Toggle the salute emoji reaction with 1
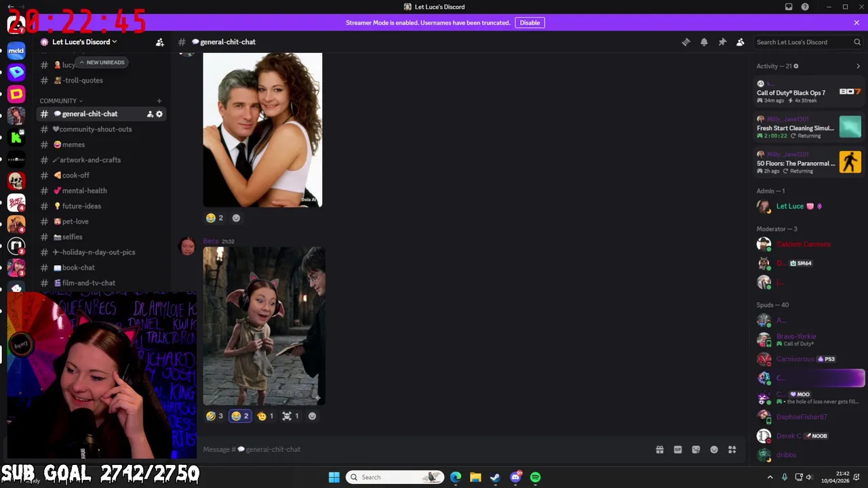868x488 pixels. [x=266, y=416]
